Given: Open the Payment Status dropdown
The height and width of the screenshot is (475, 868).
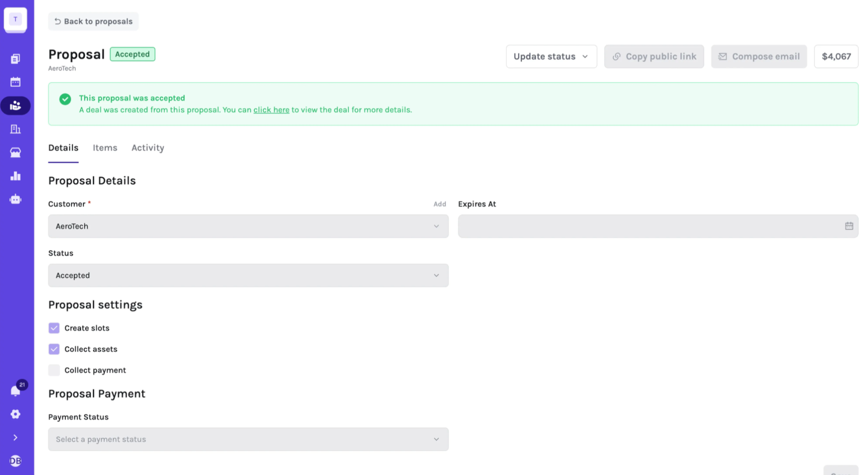Looking at the screenshot, I should (248, 439).
